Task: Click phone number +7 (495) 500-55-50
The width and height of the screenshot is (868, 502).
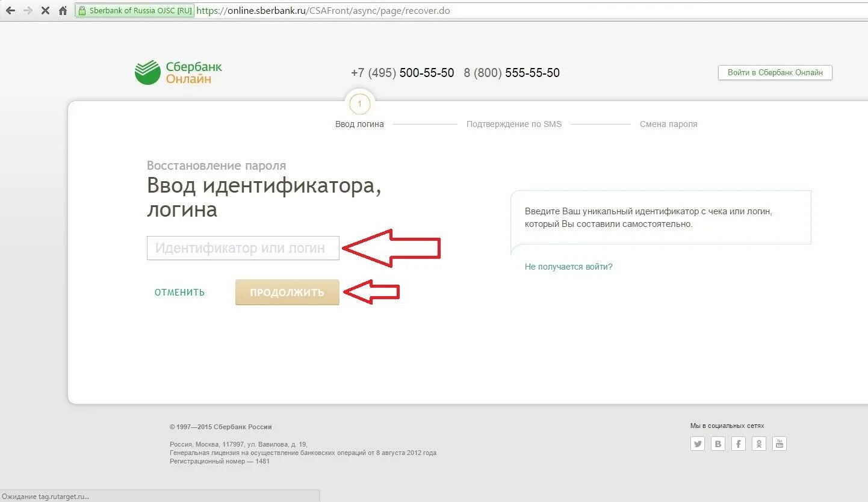Action: pos(402,73)
